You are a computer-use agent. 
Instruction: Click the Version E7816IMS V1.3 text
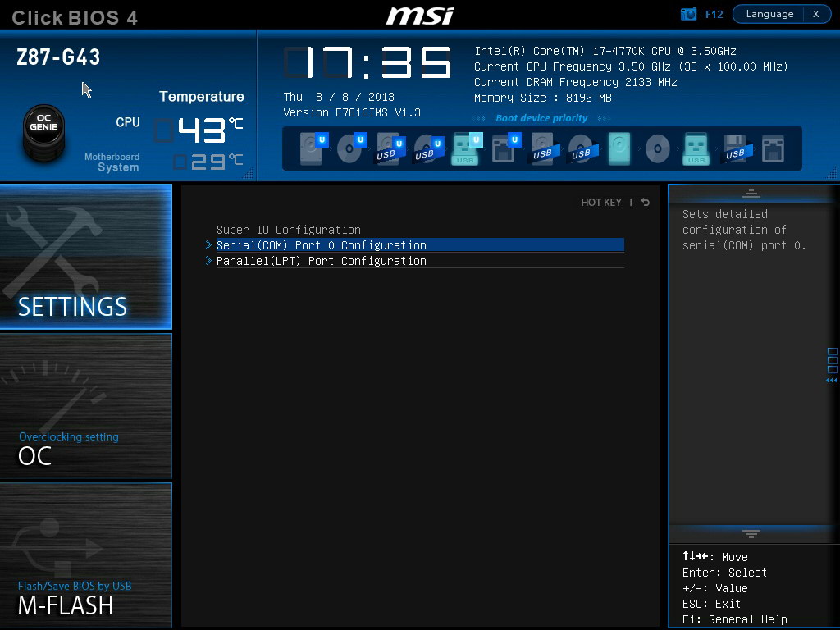pos(351,112)
